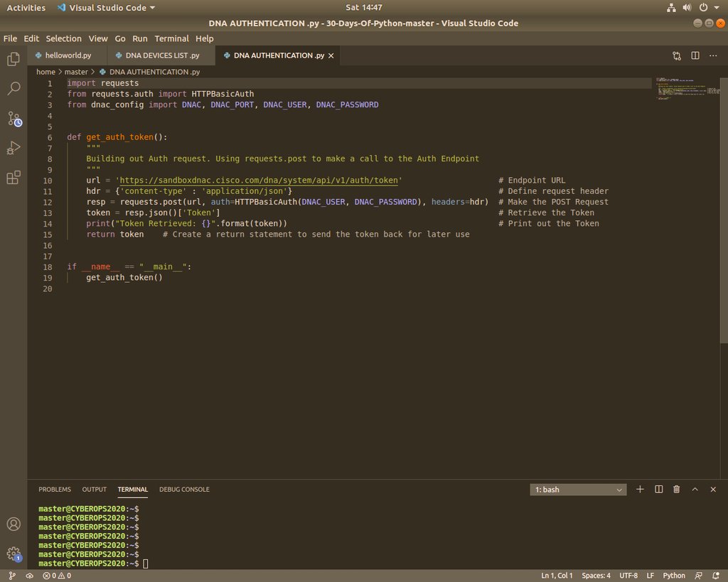Change encoding via UTF-8
This screenshot has width=728, height=582.
pos(628,576)
